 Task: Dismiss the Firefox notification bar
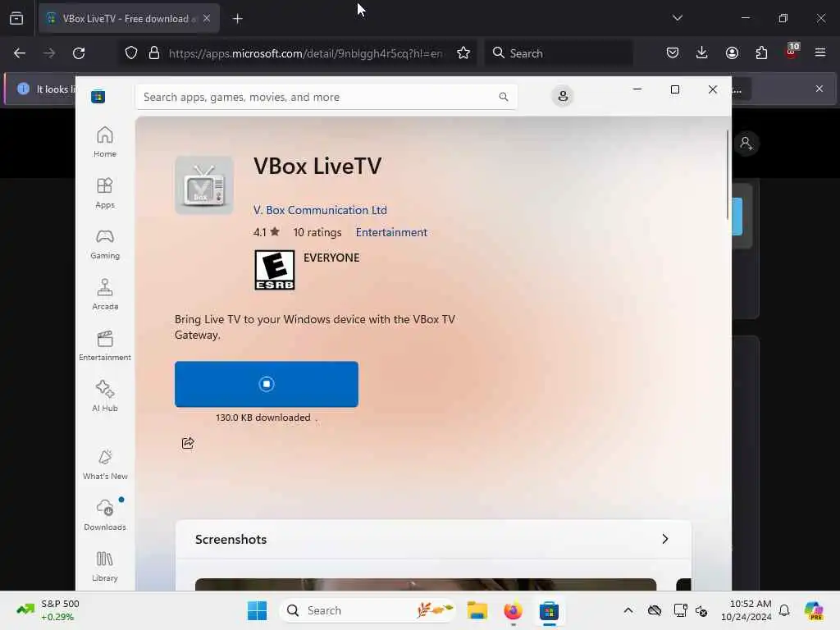pyautogui.click(x=819, y=89)
